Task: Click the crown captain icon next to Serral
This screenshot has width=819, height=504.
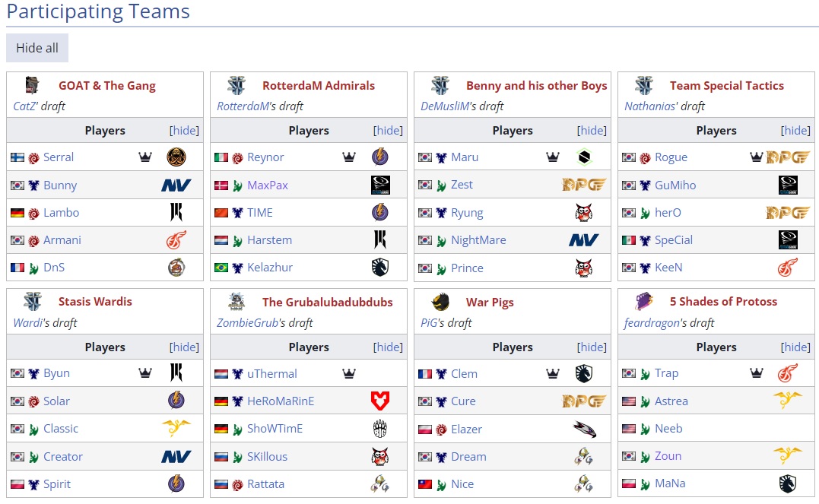Action: (x=145, y=157)
